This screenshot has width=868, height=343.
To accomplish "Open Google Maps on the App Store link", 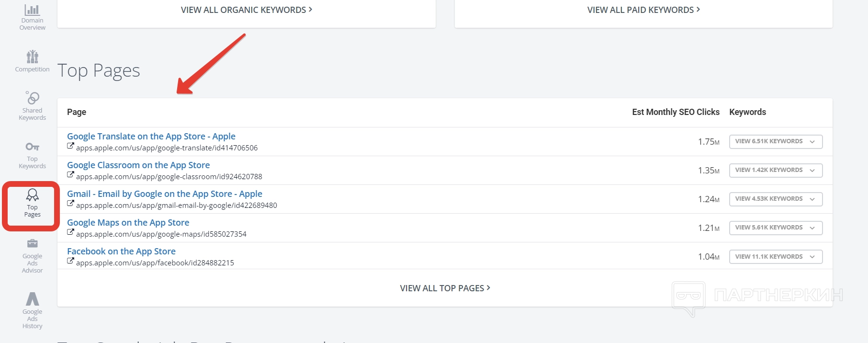I will [128, 223].
